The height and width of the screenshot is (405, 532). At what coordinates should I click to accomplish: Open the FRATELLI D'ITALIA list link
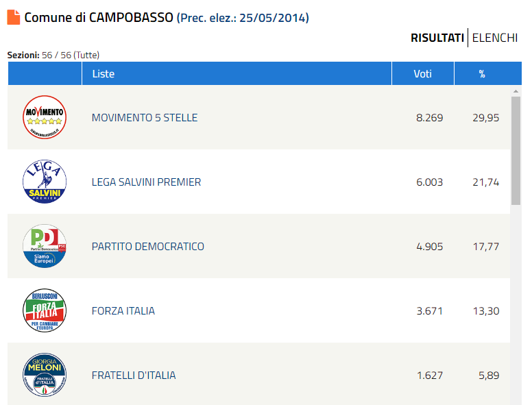click(134, 376)
